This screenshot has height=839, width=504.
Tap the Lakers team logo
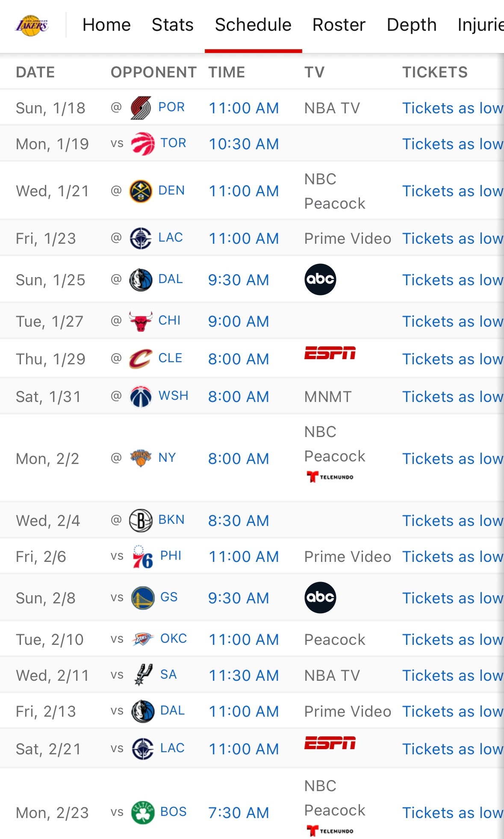coord(32,25)
